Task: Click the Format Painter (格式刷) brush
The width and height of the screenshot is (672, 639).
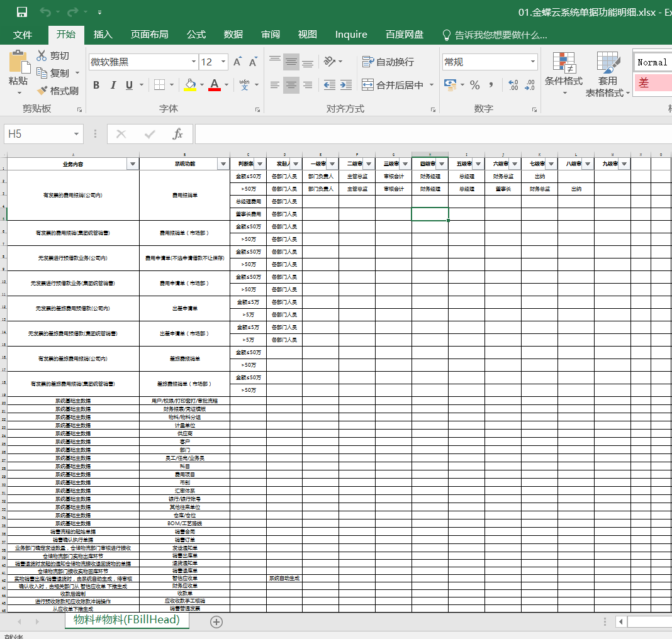Action: tap(42, 91)
